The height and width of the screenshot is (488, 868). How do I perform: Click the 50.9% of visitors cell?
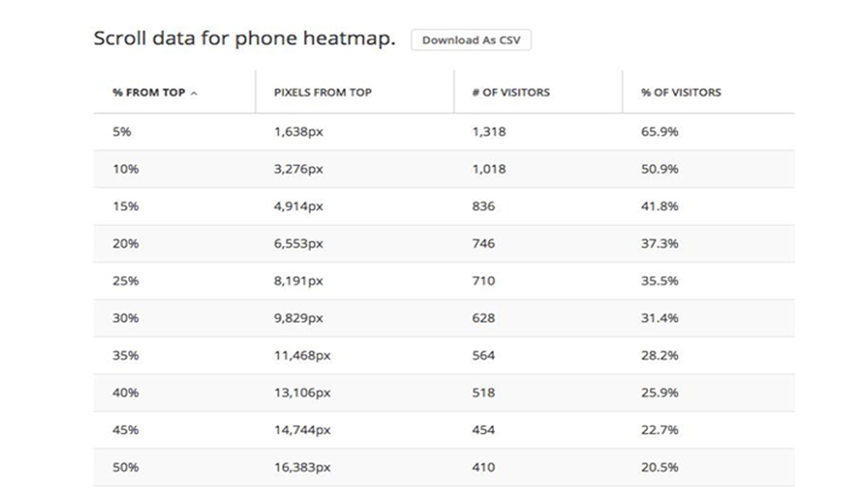(659, 169)
